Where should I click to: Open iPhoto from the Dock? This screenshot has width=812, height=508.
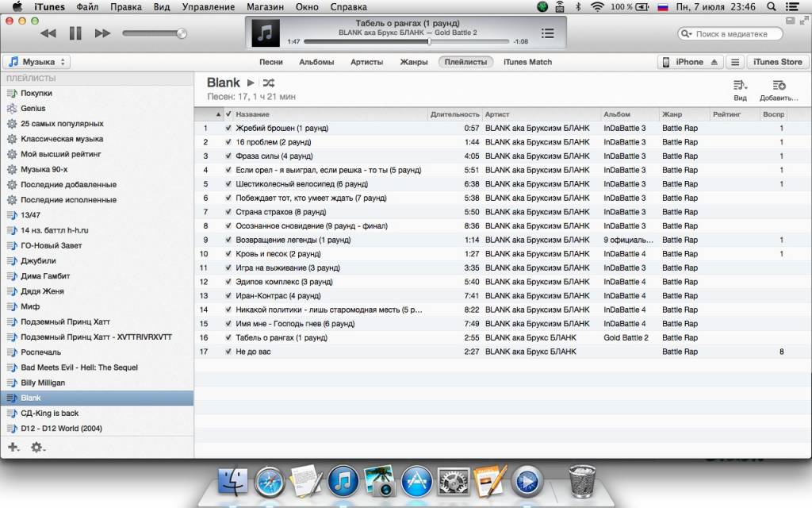coord(380,481)
